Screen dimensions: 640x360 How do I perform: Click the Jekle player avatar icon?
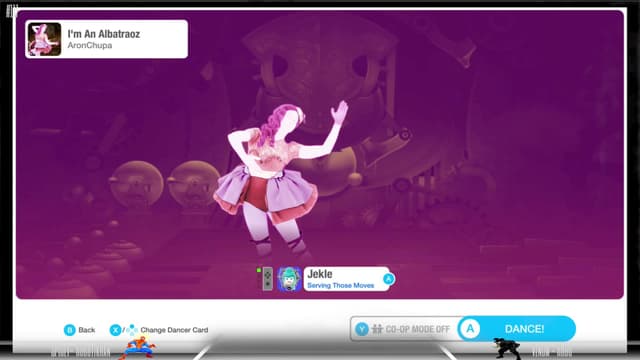point(289,279)
